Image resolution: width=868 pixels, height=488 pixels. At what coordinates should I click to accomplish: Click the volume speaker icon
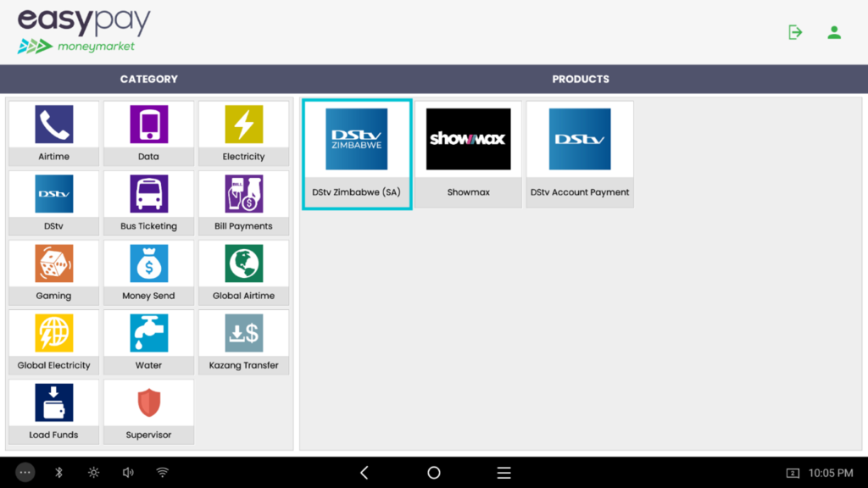[128, 473]
